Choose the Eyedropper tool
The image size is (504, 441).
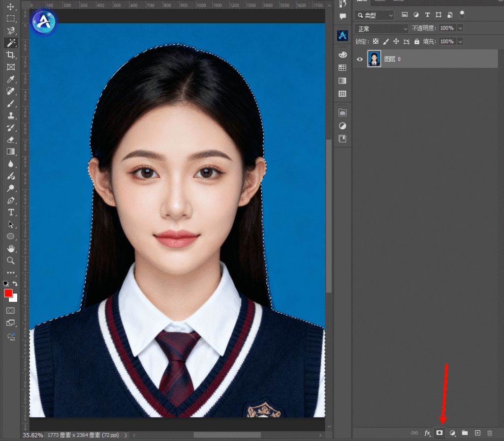(x=10, y=79)
